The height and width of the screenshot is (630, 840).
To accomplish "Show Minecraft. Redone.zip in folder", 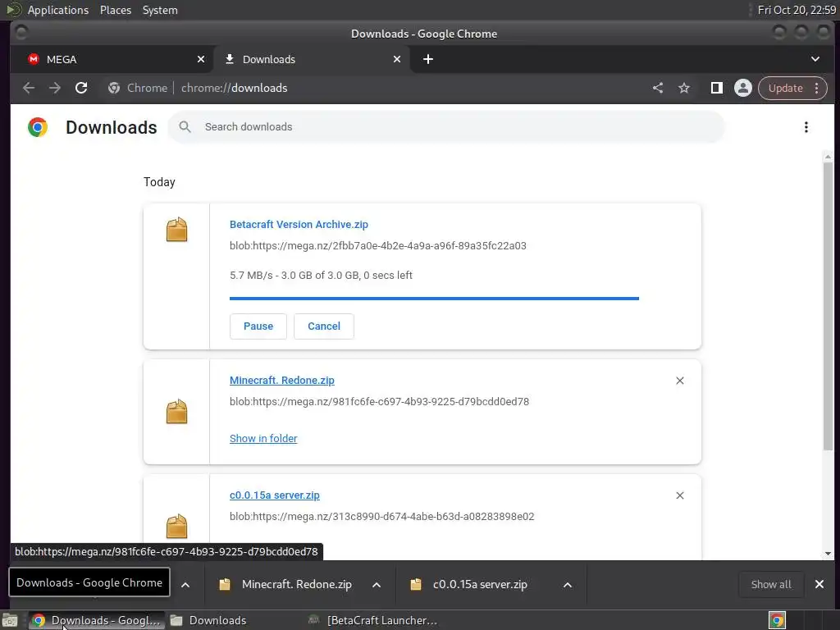I will [263, 439].
